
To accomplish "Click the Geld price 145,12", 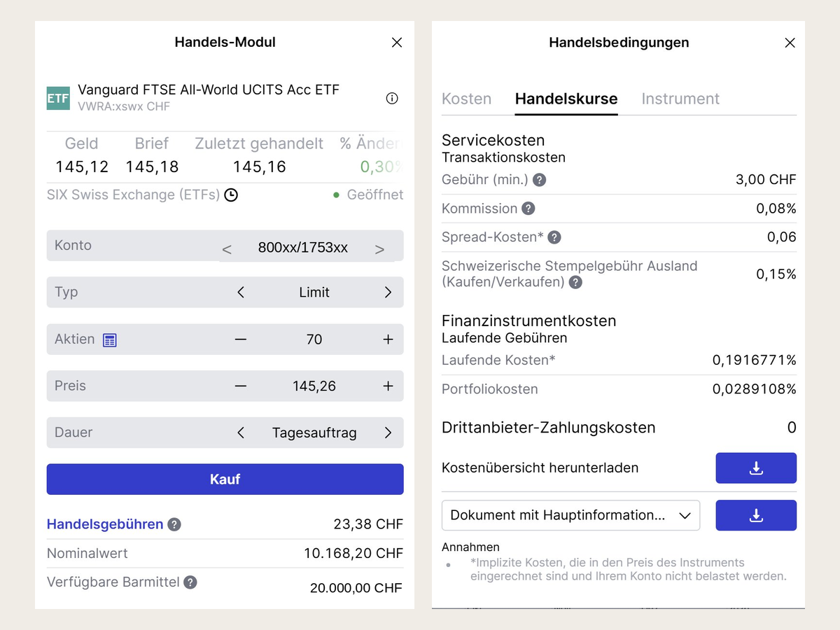I will click(82, 167).
